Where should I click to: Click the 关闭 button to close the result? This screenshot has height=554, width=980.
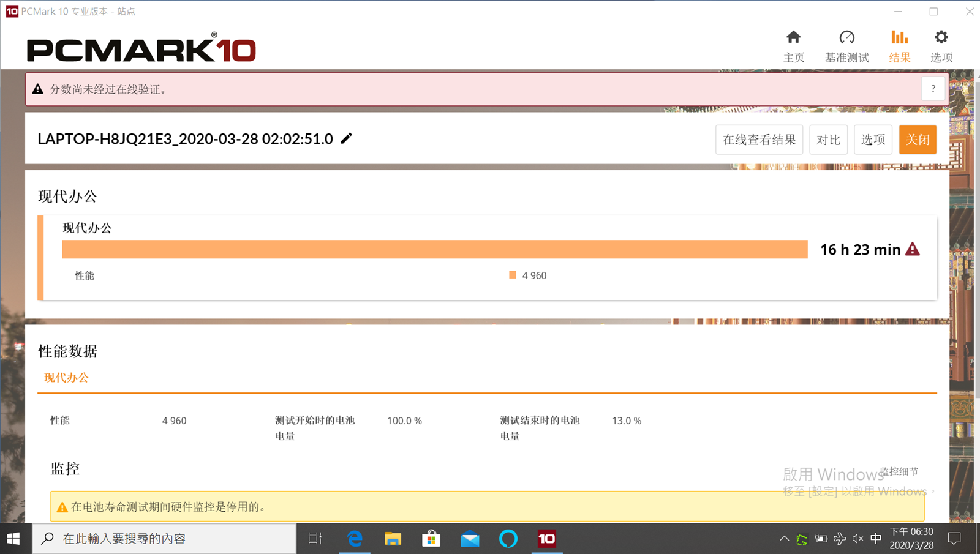918,139
